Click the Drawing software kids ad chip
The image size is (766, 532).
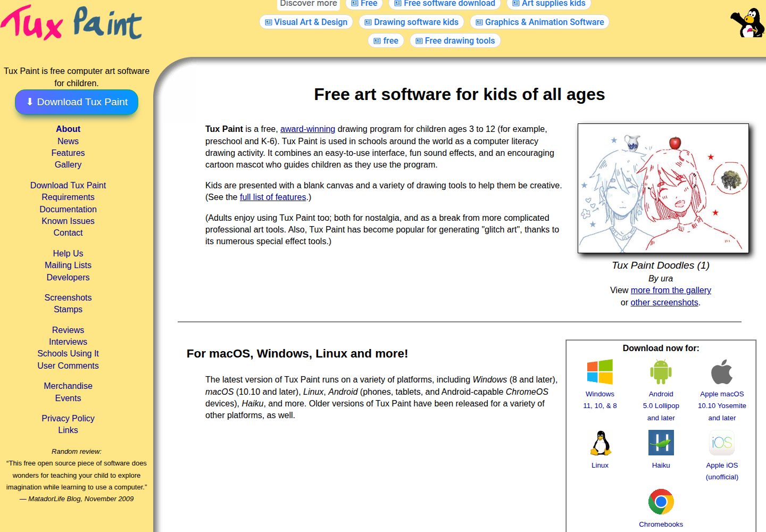point(411,22)
